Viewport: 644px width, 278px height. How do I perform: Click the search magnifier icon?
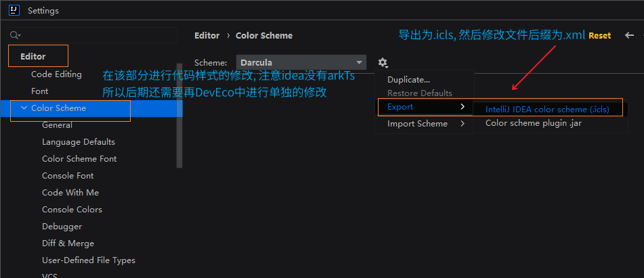tap(15, 35)
